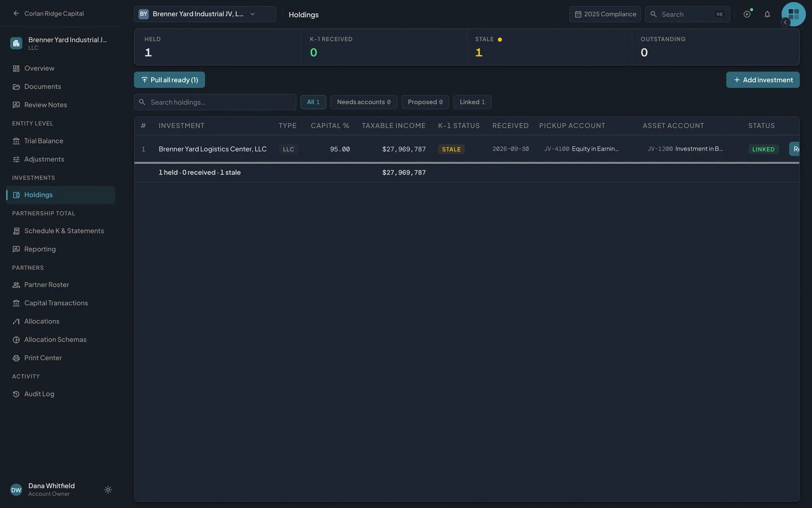Collapse the side panel chevron

coord(785,22)
